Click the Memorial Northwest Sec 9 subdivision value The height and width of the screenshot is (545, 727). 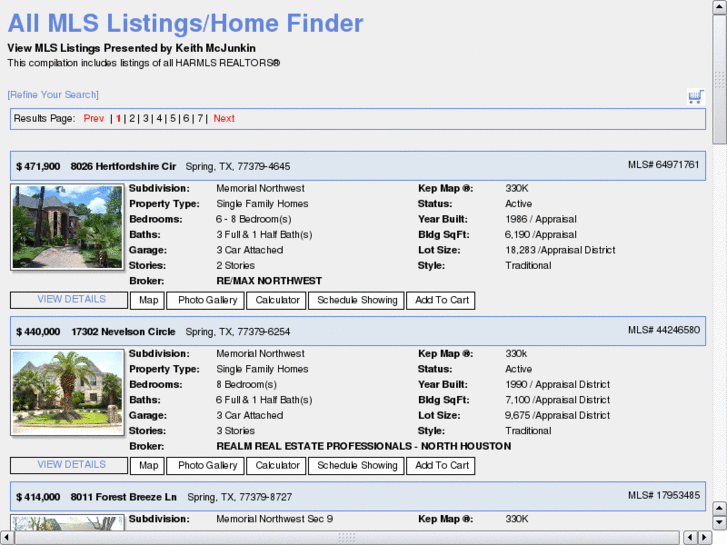pyautogui.click(x=274, y=519)
